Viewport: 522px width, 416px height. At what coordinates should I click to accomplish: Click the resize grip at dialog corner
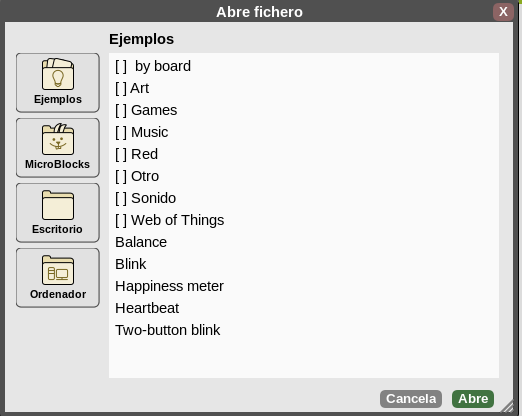pyautogui.click(x=508, y=407)
